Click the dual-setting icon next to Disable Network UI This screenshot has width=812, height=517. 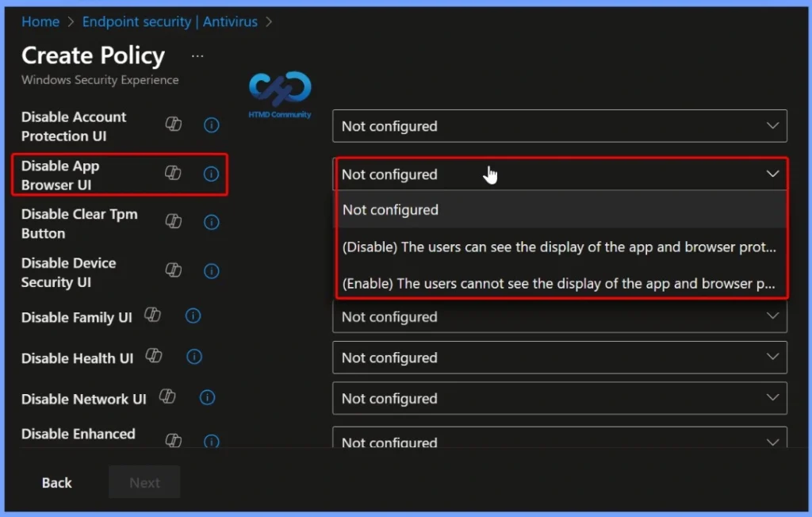tap(167, 397)
